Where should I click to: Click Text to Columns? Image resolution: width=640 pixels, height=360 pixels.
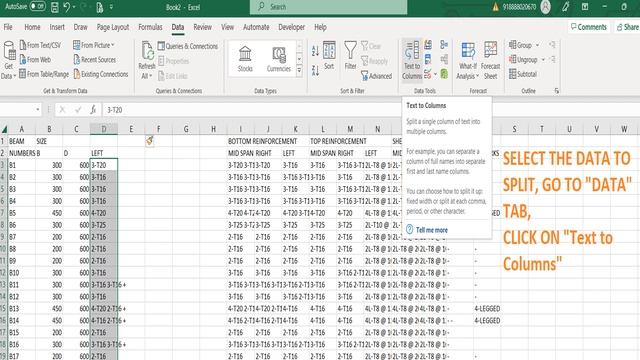coord(412,60)
